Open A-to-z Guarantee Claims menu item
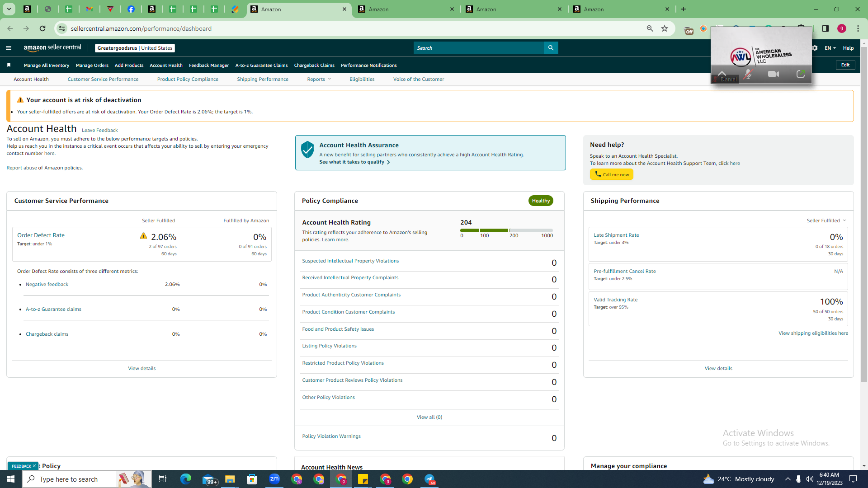Screen dimensions: 868x488 pyautogui.click(x=261, y=65)
